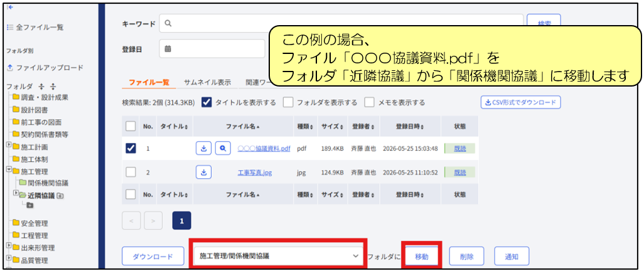Click the 2026-05-25 11:10:52 timestamp
The height and width of the screenshot is (271, 644).
point(411,173)
